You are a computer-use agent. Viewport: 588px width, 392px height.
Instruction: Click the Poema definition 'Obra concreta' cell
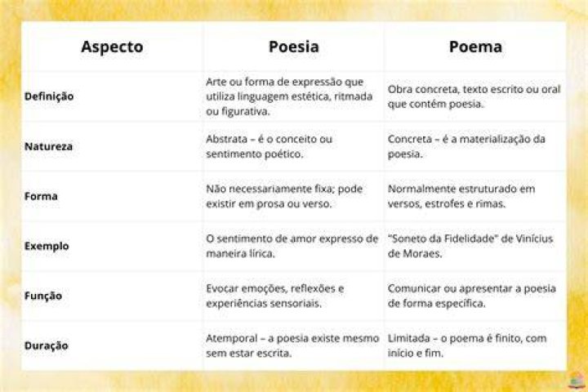(474, 96)
